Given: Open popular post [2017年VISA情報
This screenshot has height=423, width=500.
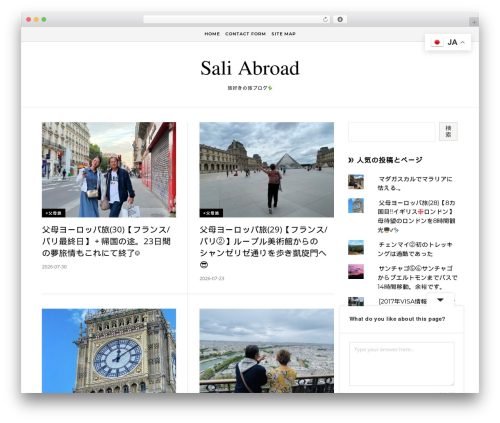Looking at the screenshot, I should (x=402, y=301).
